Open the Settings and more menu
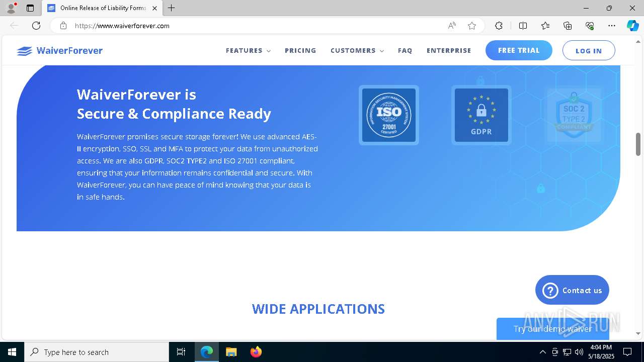644x362 pixels. click(x=612, y=26)
